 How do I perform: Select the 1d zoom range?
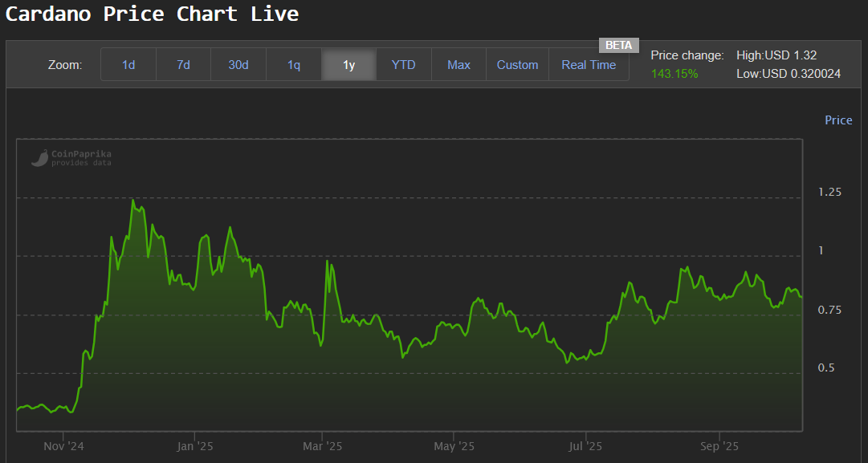tap(128, 65)
